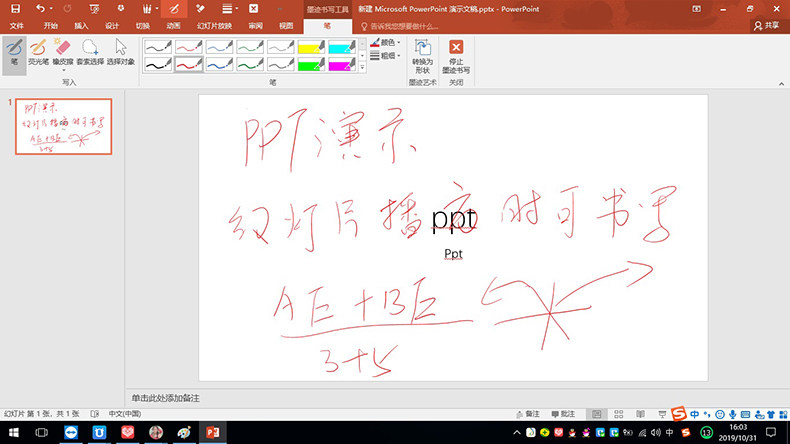This screenshot has height=444, width=790.
Task: Click 停止墨迹书写 stop inking button
Action: 456,56
